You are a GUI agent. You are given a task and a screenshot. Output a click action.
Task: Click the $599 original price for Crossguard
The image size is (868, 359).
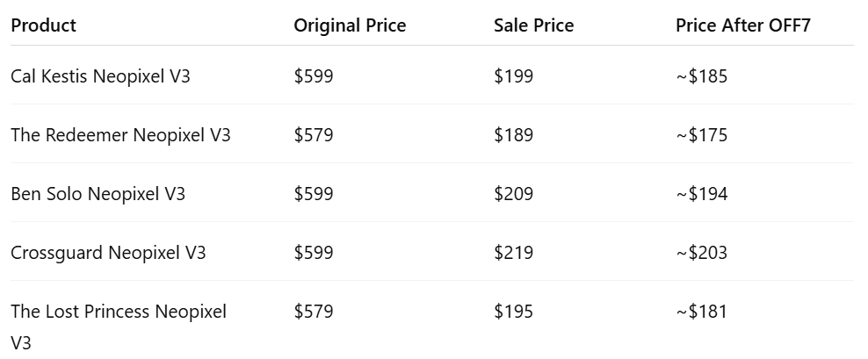(314, 253)
